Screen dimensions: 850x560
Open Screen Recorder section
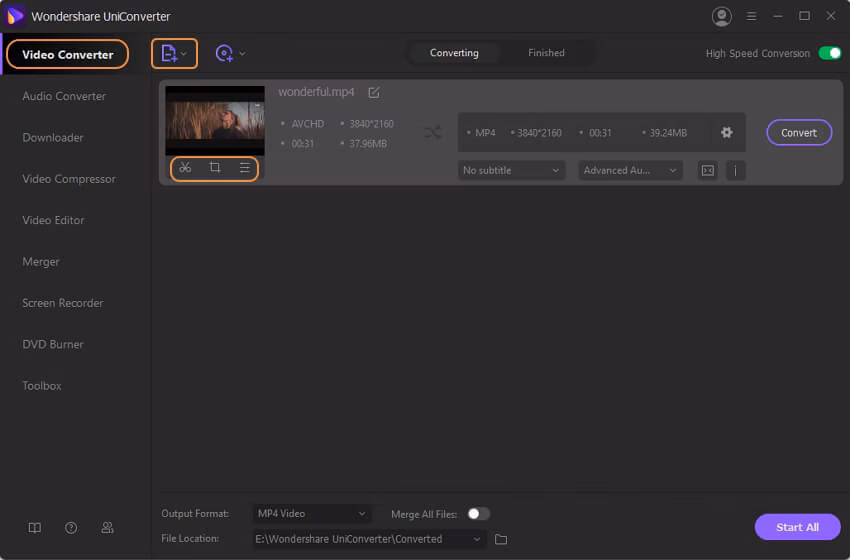click(62, 303)
